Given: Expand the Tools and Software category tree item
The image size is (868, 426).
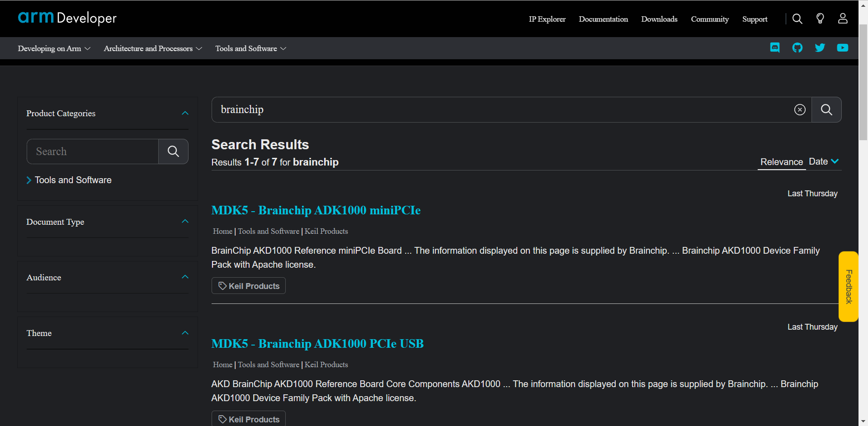Looking at the screenshot, I should point(29,180).
